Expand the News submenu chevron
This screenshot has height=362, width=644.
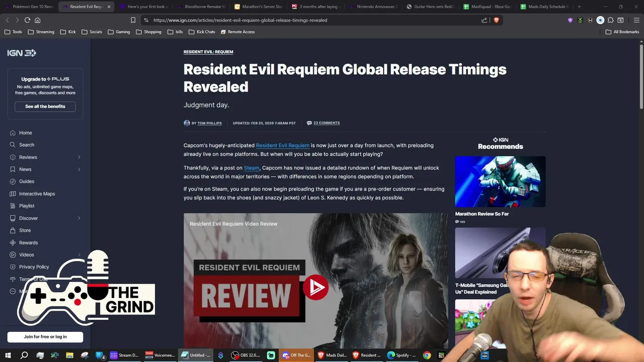click(79, 169)
